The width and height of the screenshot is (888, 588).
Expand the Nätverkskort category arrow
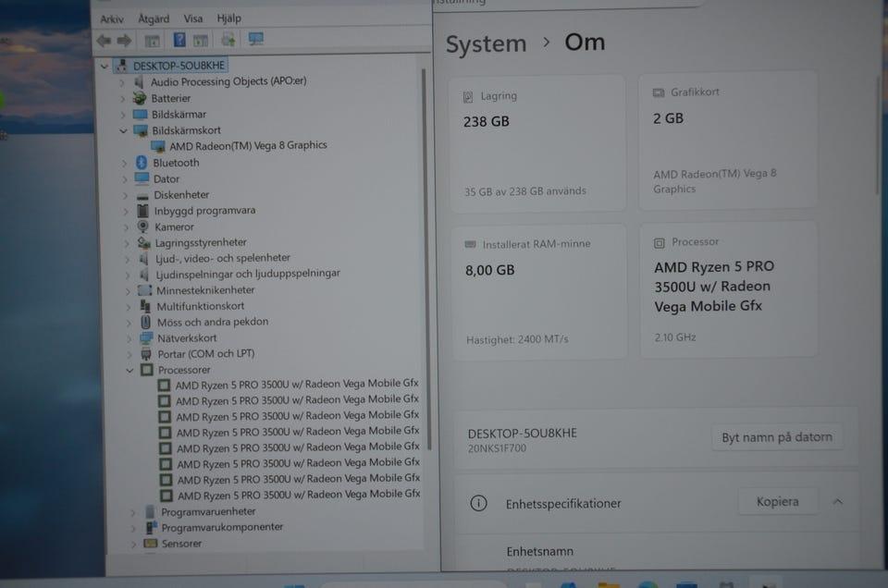point(129,339)
